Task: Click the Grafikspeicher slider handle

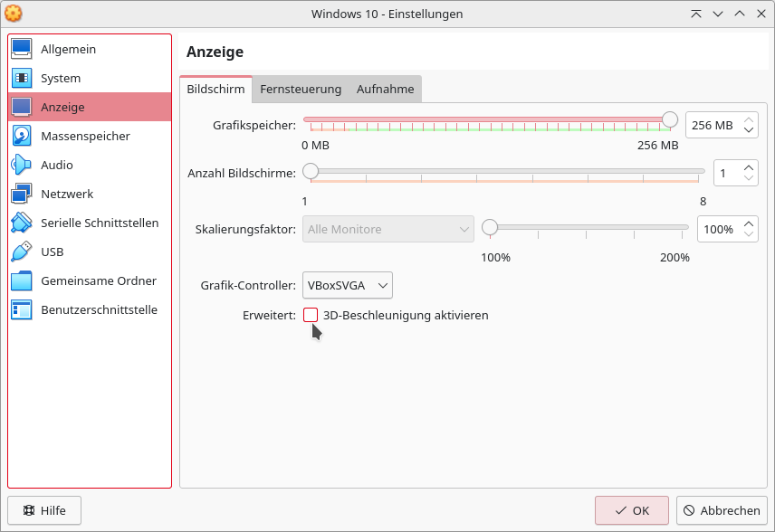Action: tap(670, 119)
